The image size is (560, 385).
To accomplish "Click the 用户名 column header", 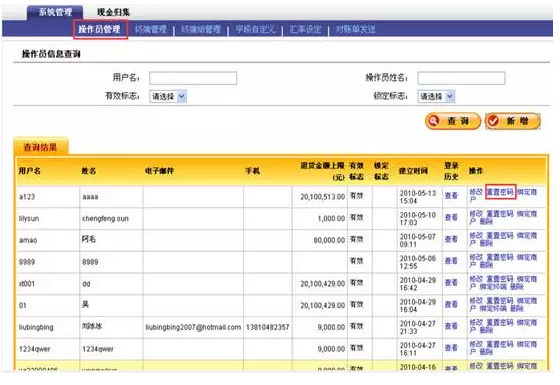I will click(30, 171).
